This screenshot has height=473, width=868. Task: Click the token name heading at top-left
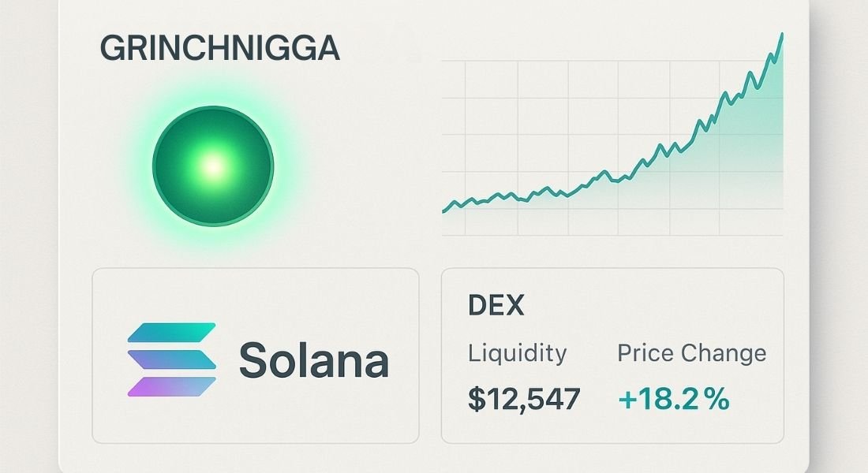220,48
